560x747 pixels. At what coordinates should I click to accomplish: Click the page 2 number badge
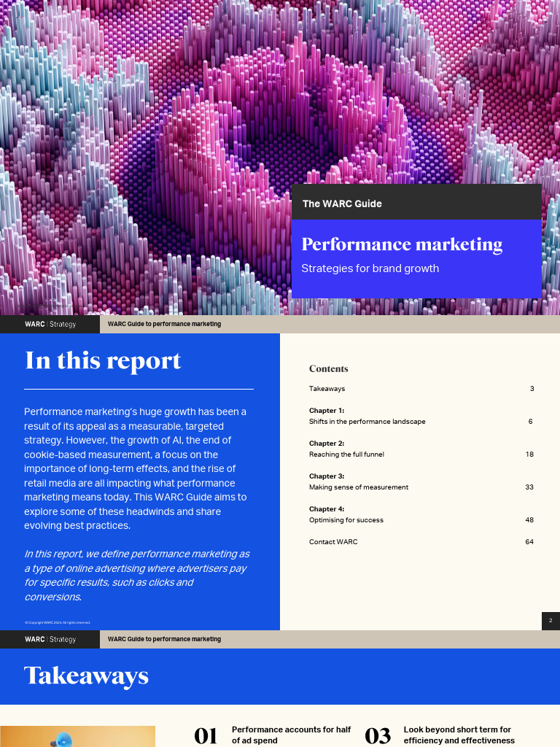click(551, 621)
